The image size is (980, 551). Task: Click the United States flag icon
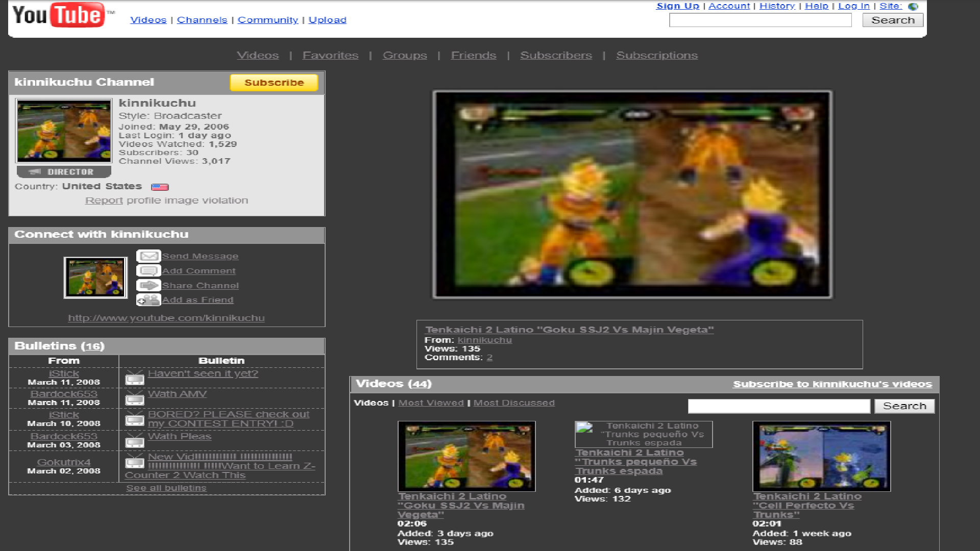point(160,187)
